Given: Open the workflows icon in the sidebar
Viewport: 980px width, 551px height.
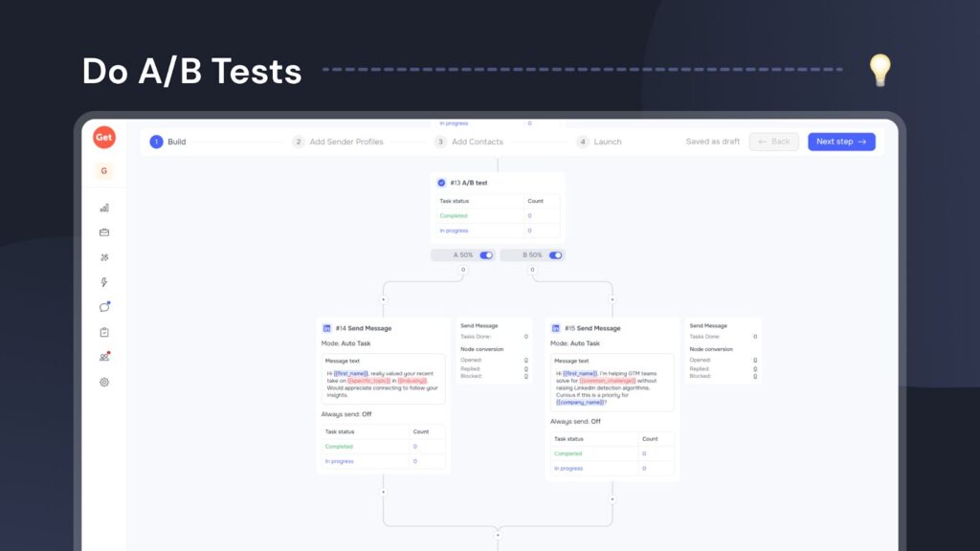Looking at the screenshot, I should point(104,256).
